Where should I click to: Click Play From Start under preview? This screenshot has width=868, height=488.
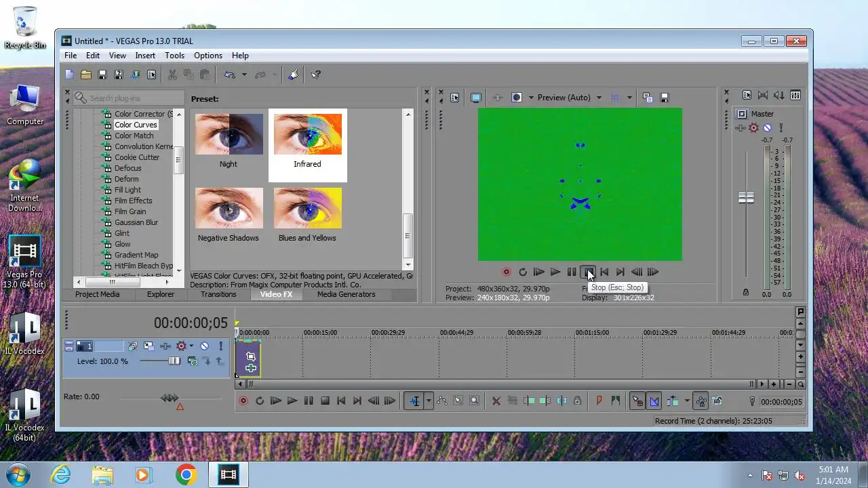pos(539,272)
